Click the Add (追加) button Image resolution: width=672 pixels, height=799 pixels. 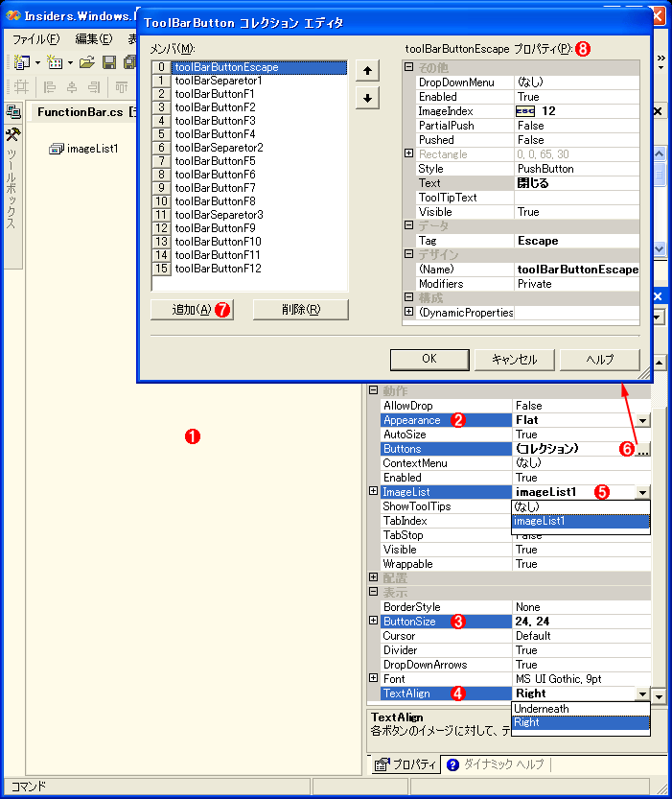(x=192, y=309)
